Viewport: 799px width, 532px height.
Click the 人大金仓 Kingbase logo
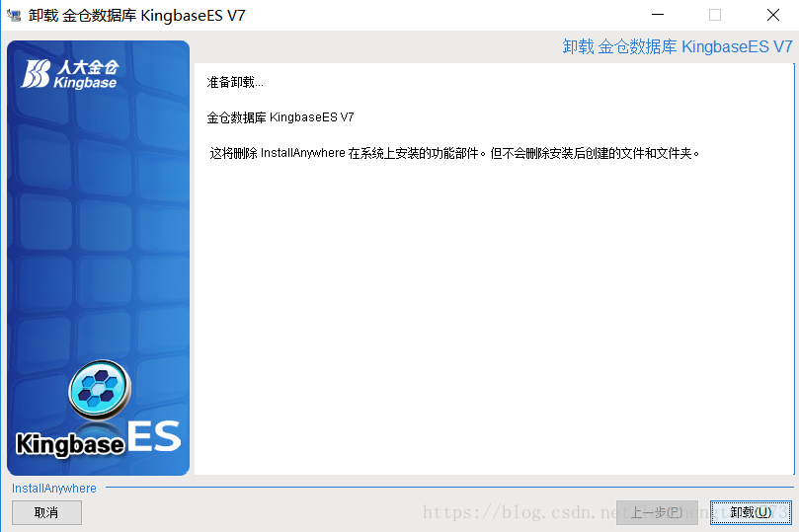tap(70, 74)
